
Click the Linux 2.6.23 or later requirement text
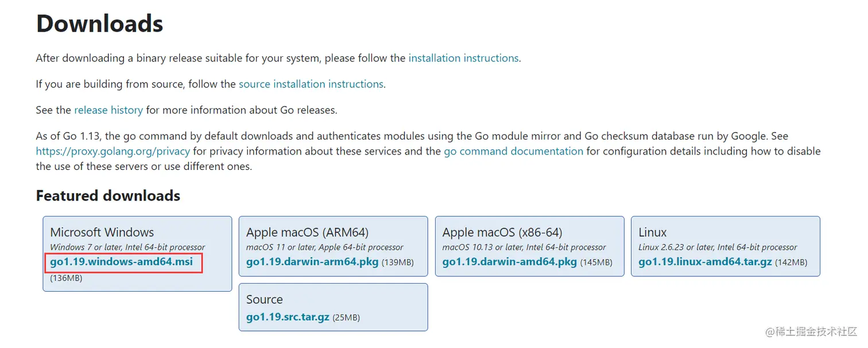(718, 248)
